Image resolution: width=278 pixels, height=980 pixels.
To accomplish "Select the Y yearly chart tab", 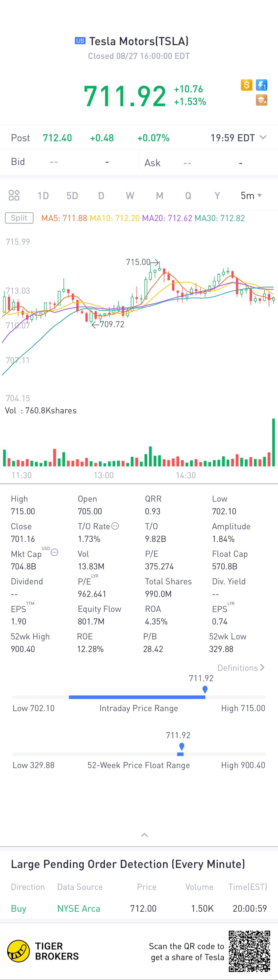I will (x=217, y=196).
